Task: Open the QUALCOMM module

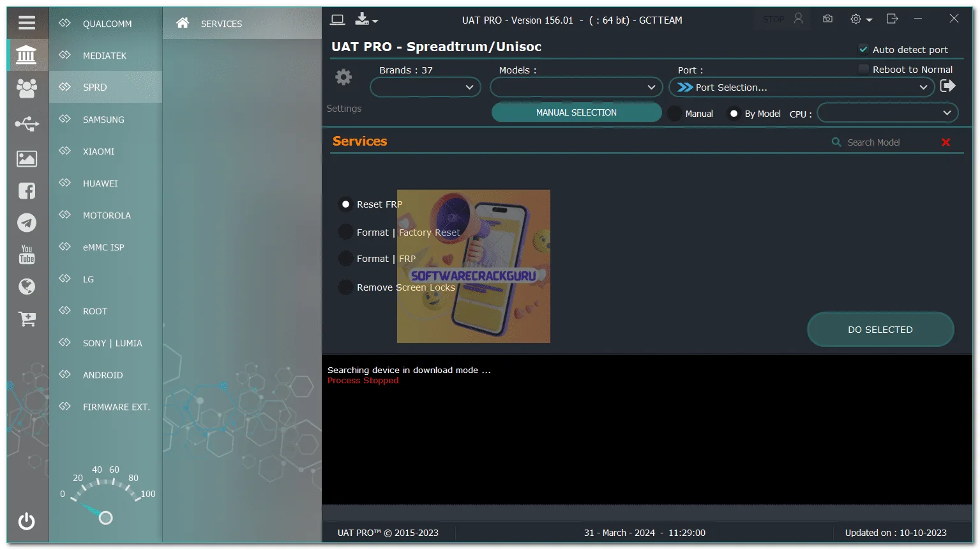Action: pyautogui.click(x=106, y=23)
